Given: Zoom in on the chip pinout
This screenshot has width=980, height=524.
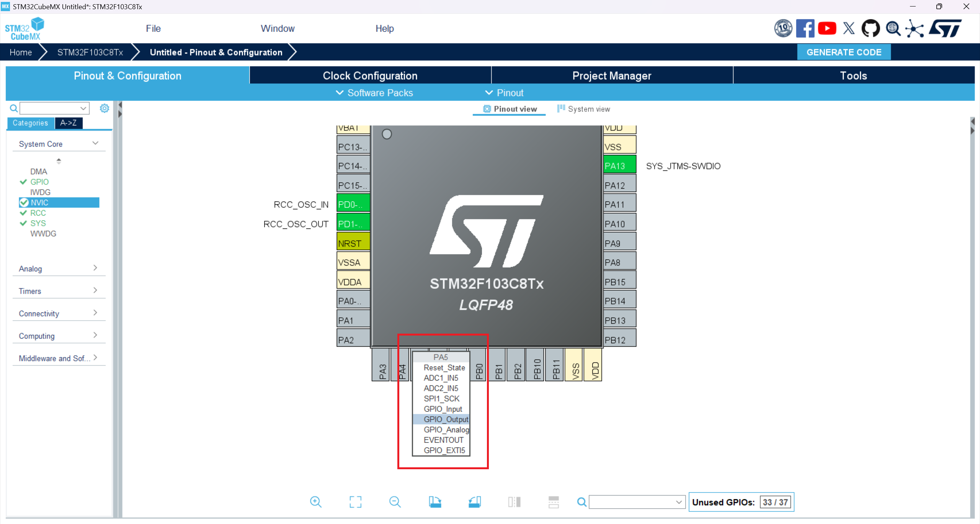Looking at the screenshot, I should point(315,502).
